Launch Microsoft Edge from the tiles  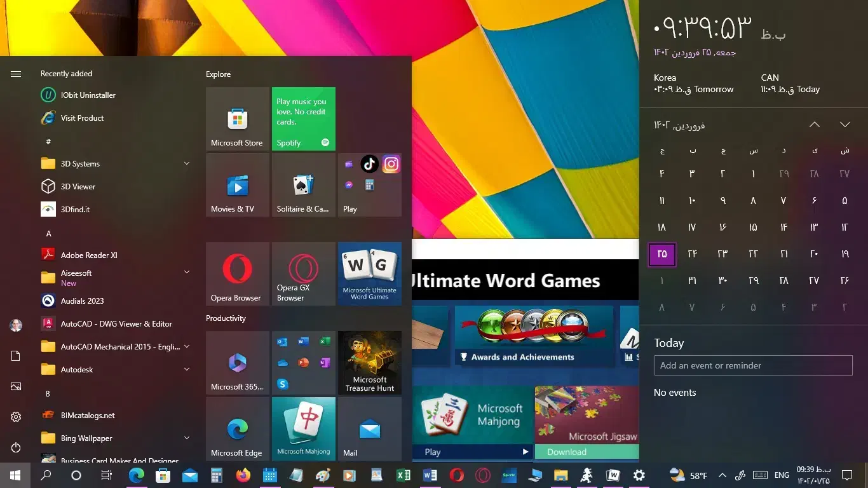click(x=237, y=428)
